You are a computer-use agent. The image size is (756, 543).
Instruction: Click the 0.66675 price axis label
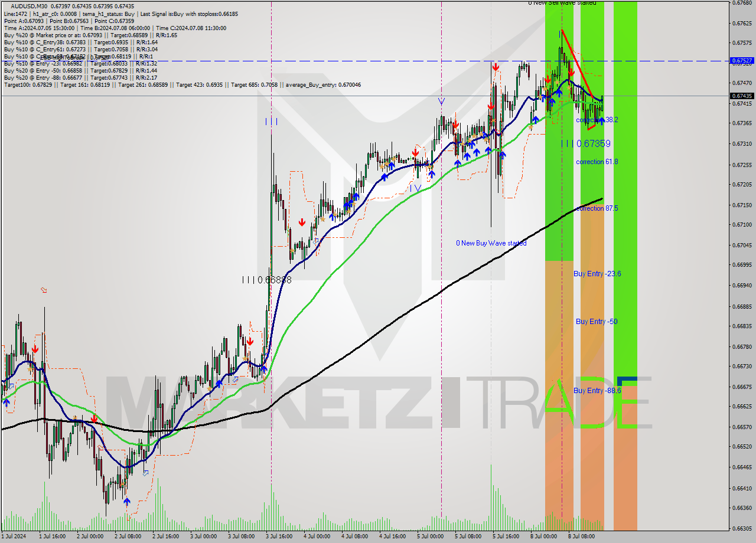point(742,387)
